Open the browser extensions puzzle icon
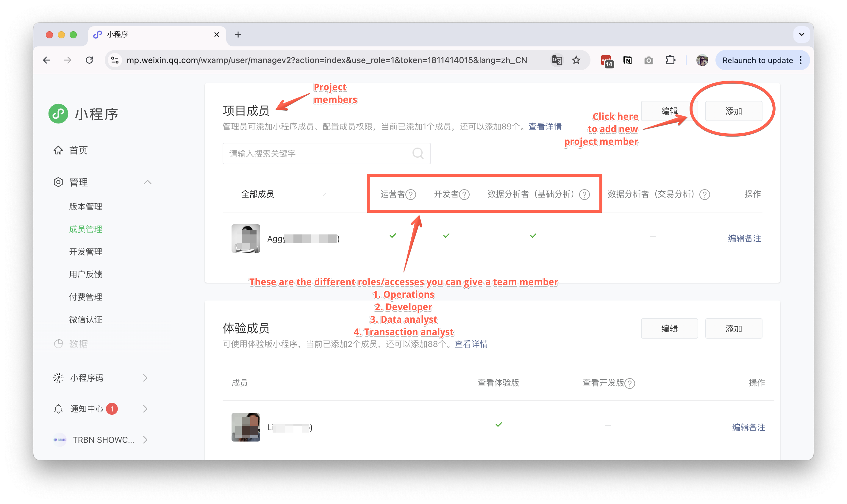 pos(670,60)
